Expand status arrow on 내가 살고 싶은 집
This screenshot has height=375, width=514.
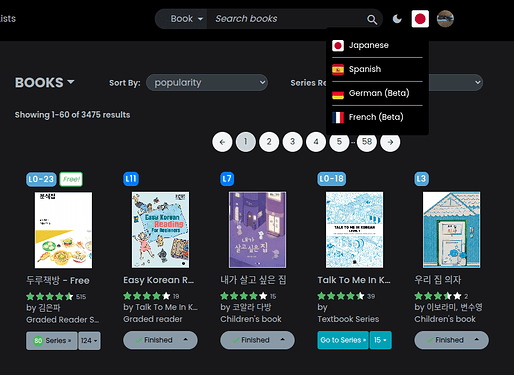[x=283, y=340]
